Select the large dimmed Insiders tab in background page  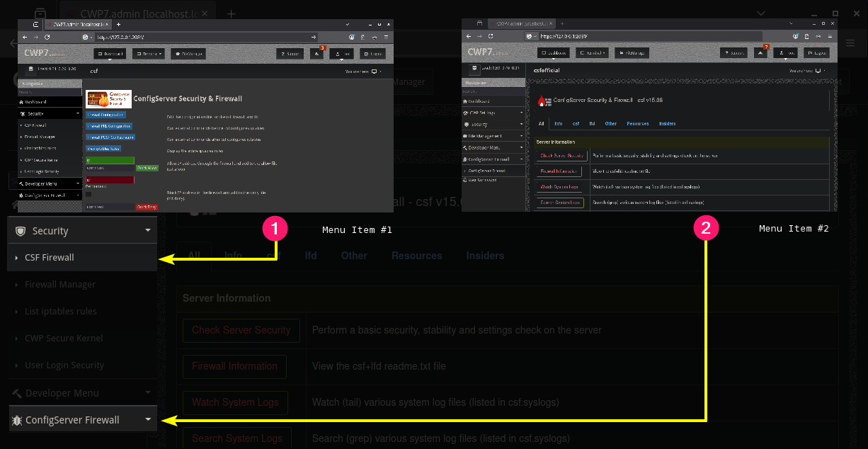(485, 256)
